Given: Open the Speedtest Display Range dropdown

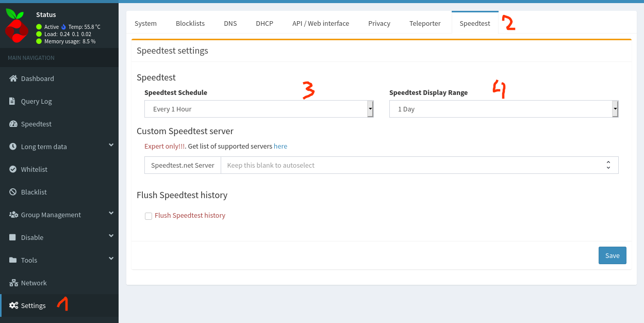Looking at the screenshot, I should click(504, 109).
